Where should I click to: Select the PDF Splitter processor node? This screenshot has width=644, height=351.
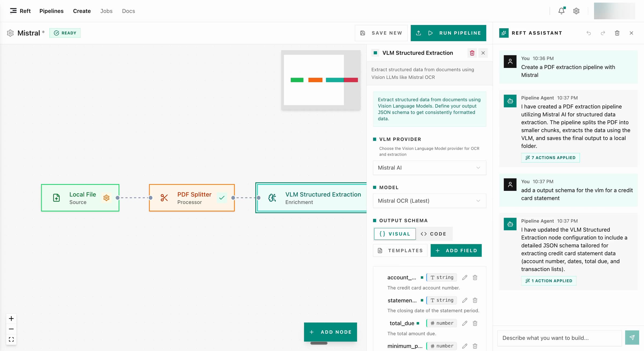click(x=192, y=198)
